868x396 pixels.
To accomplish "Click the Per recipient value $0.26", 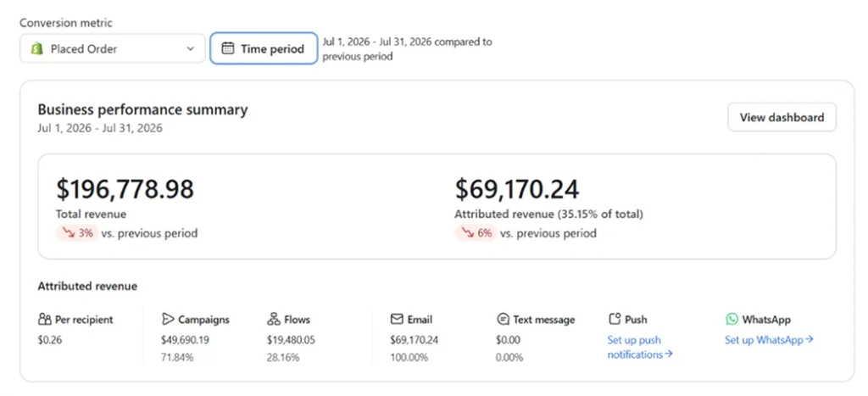I will 50,340.
